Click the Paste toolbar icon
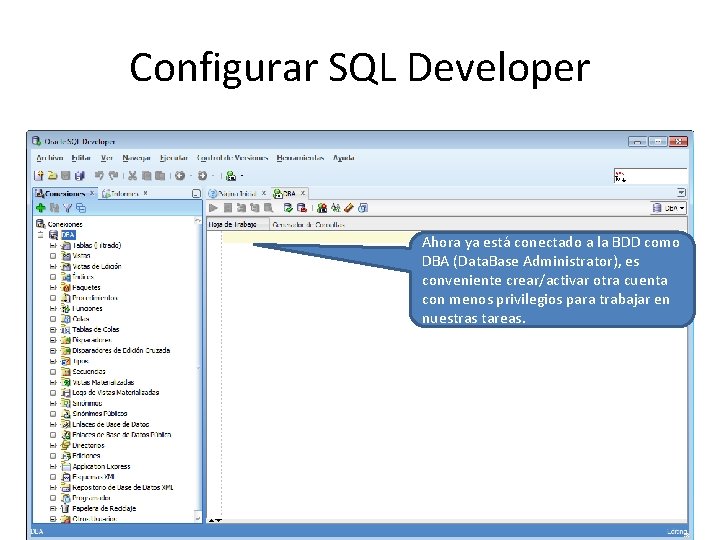The width and height of the screenshot is (720, 540). click(x=160, y=175)
